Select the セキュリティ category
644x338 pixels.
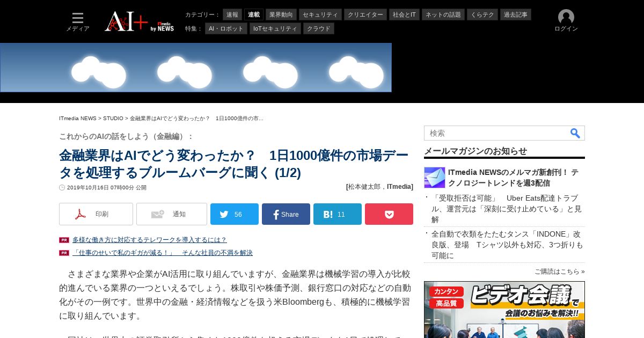[320, 14]
